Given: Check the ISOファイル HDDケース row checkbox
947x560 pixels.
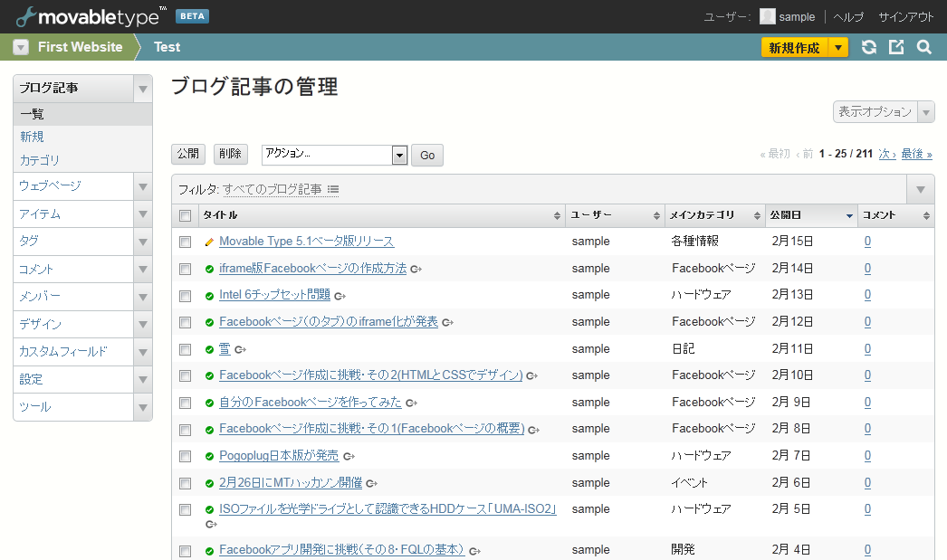Looking at the screenshot, I should (x=185, y=510).
